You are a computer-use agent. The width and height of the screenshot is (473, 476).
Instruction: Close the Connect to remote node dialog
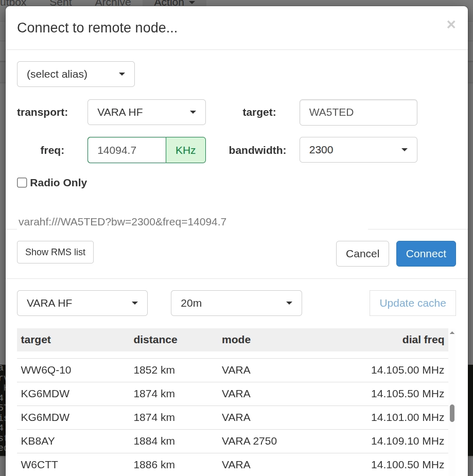point(451,24)
